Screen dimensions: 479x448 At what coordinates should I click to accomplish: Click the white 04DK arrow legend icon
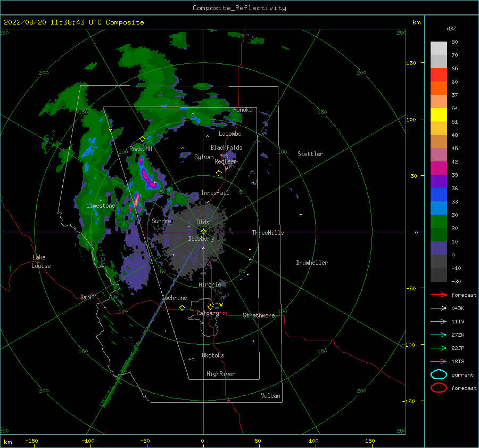coord(439,308)
